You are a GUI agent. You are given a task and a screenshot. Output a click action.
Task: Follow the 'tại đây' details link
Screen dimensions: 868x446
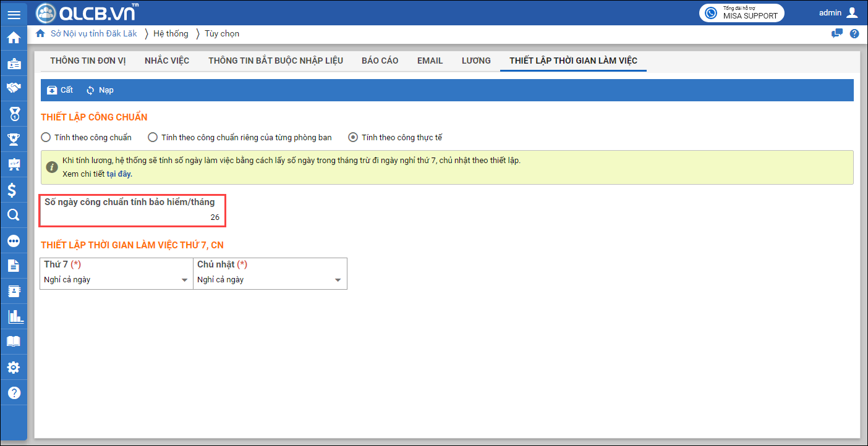pyautogui.click(x=119, y=174)
